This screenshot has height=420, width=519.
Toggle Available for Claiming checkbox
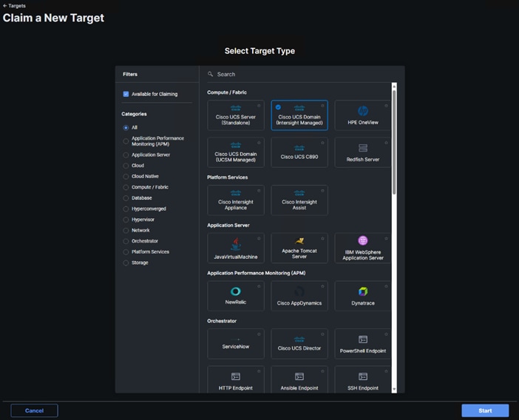126,94
